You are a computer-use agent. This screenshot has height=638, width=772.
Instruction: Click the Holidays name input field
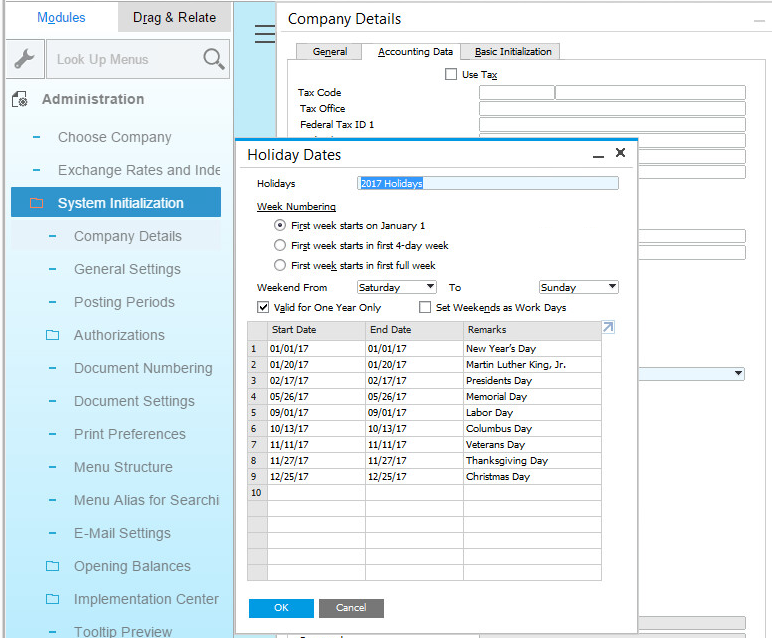pos(488,184)
